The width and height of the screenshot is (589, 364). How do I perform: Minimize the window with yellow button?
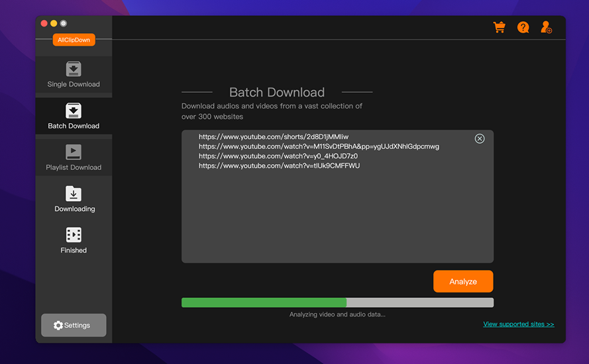tap(54, 23)
